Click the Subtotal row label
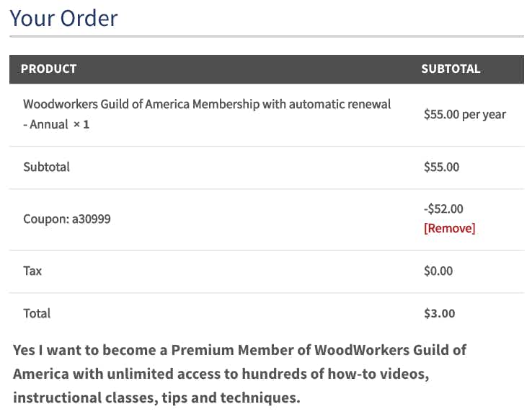This screenshot has width=532, height=420. (46, 167)
